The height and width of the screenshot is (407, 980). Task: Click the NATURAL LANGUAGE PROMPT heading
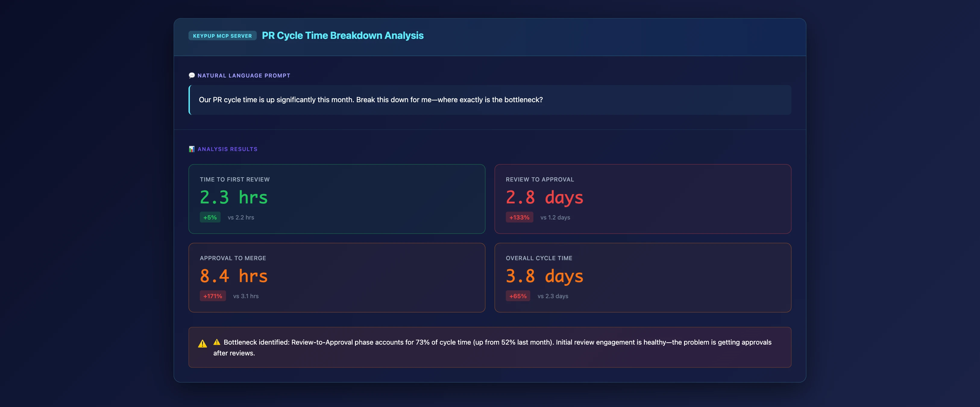click(244, 75)
